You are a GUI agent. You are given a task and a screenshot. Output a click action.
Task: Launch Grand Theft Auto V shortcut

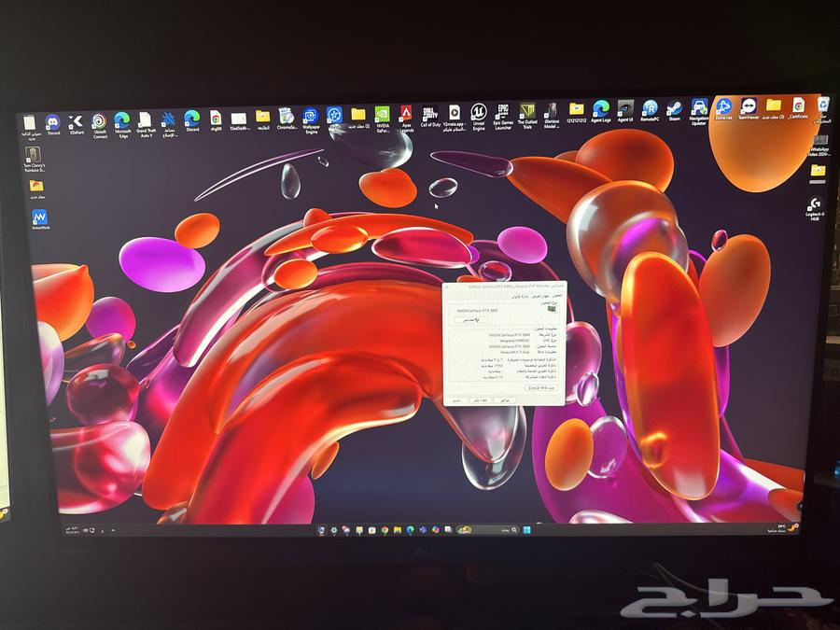[x=146, y=120]
